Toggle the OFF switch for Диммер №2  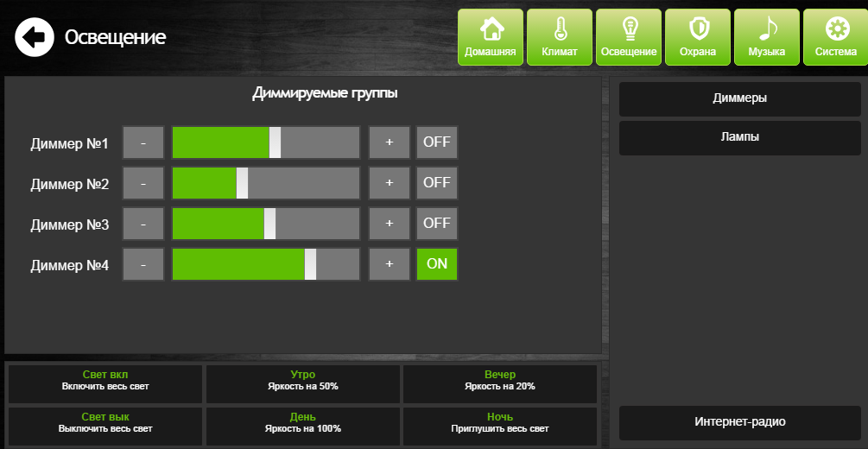pos(437,183)
